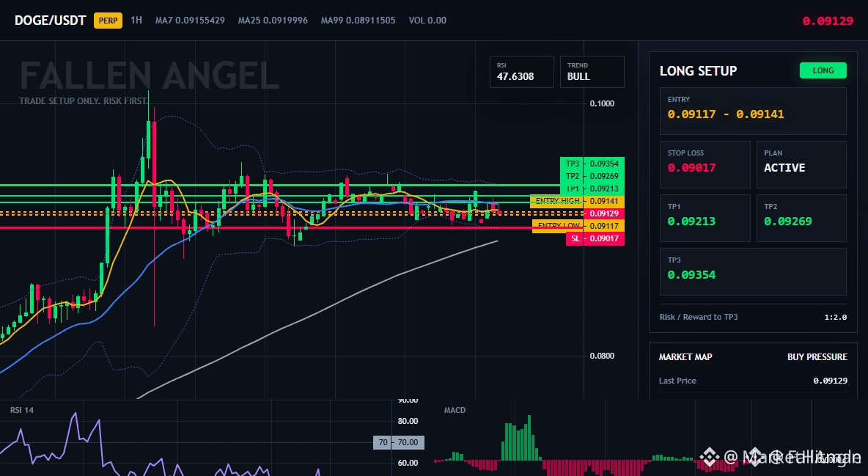Click the green LONG badge
Image resolution: width=868 pixels, height=476 pixels.
823,70
